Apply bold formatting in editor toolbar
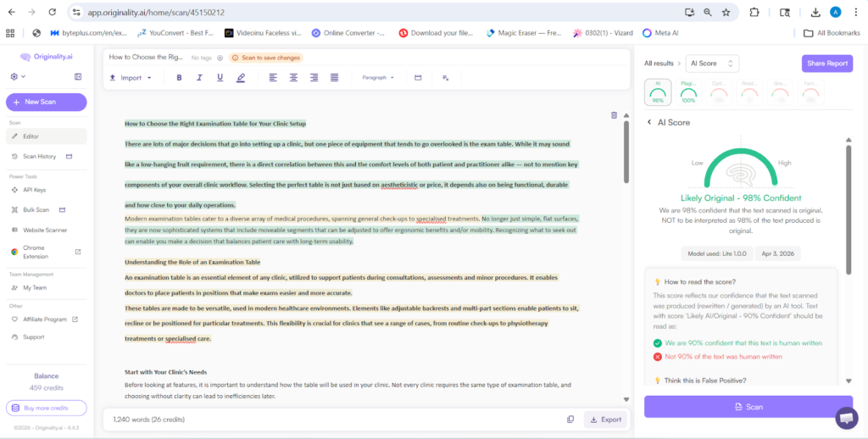The image size is (868, 439). coord(179,78)
